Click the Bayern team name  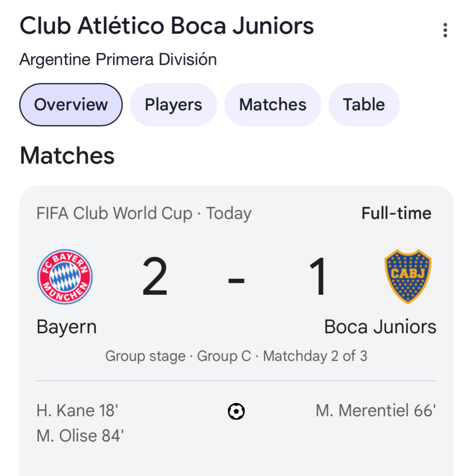pyautogui.click(x=66, y=327)
